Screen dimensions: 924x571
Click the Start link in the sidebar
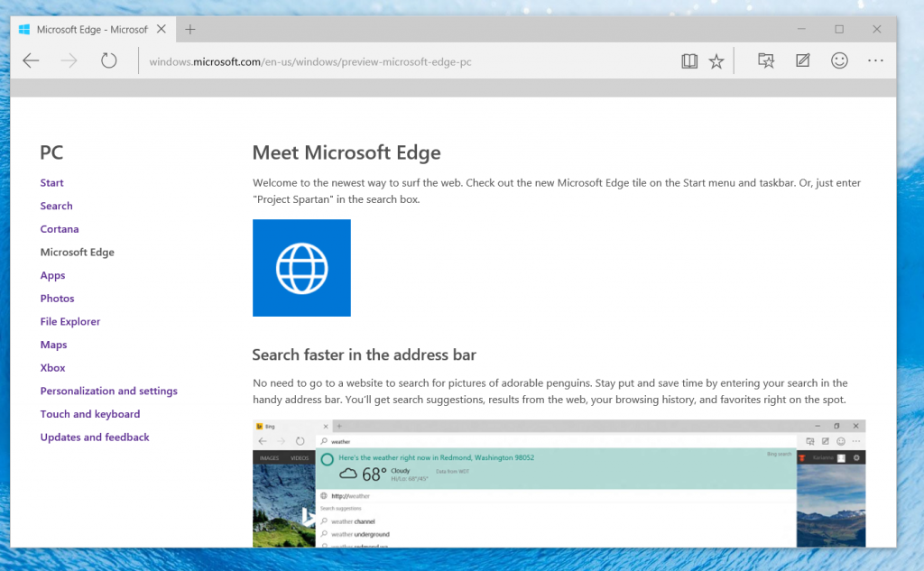51,182
